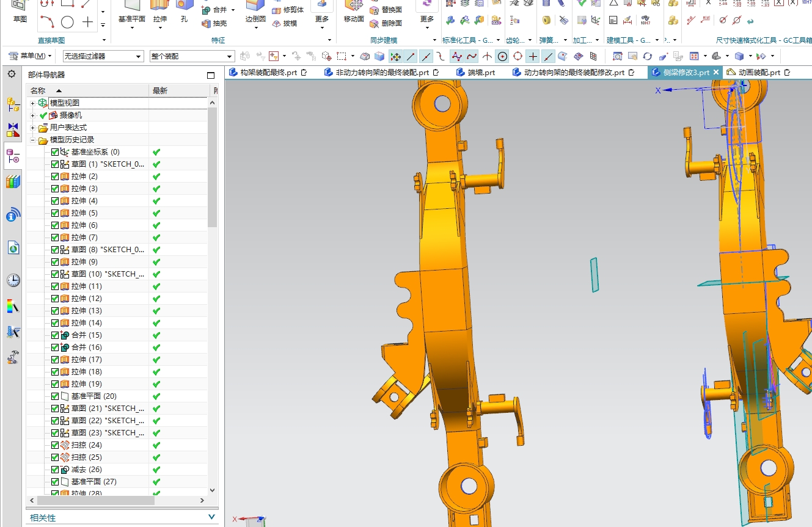This screenshot has height=527, width=812.
Task: Uncheck the 拉伸 (2) feature checkbox
Action: point(55,176)
